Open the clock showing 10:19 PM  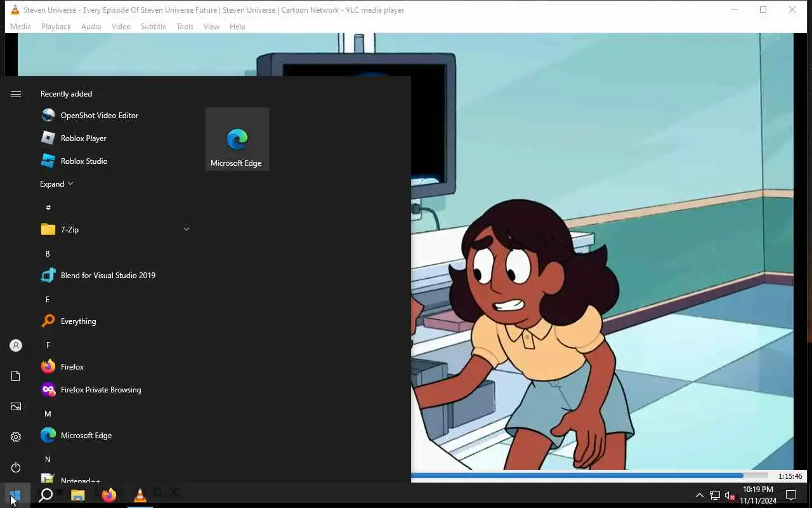[758, 495]
